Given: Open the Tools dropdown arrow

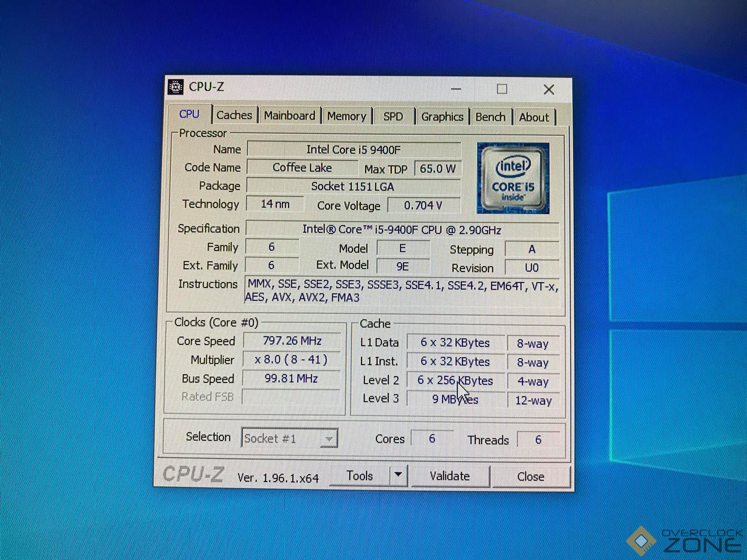Looking at the screenshot, I should click(x=398, y=475).
